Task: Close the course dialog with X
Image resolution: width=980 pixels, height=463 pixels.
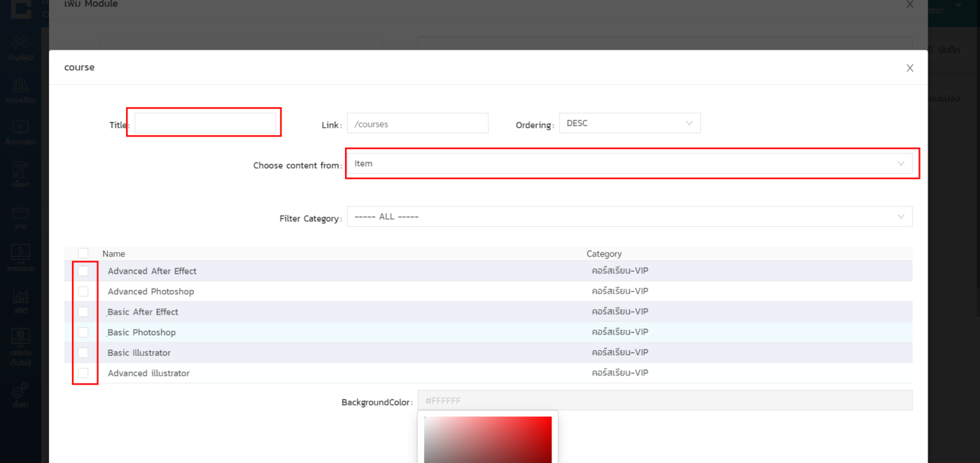Action: pos(909,68)
